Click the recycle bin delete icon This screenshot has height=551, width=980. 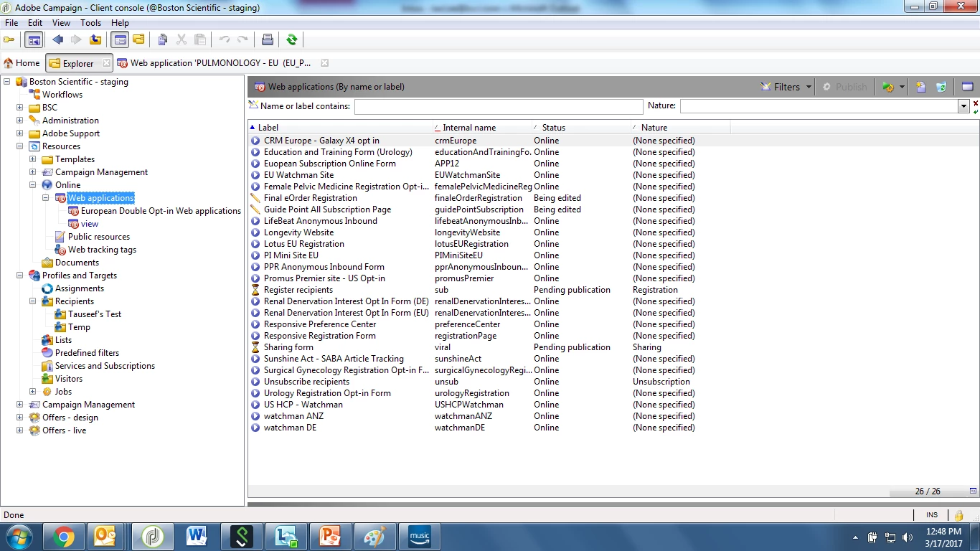coord(941,87)
